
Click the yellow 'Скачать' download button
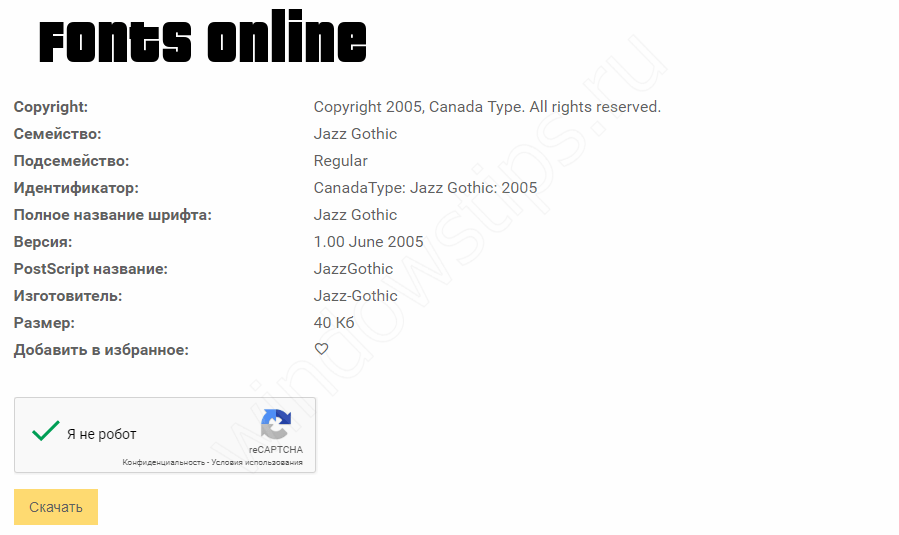(56, 507)
